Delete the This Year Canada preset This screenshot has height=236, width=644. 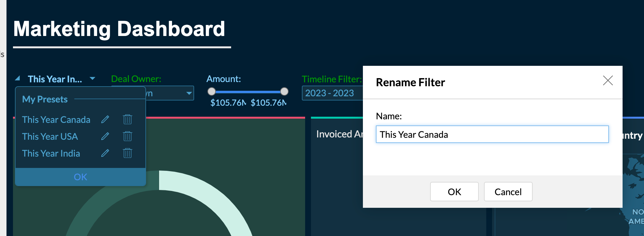click(128, 119)
